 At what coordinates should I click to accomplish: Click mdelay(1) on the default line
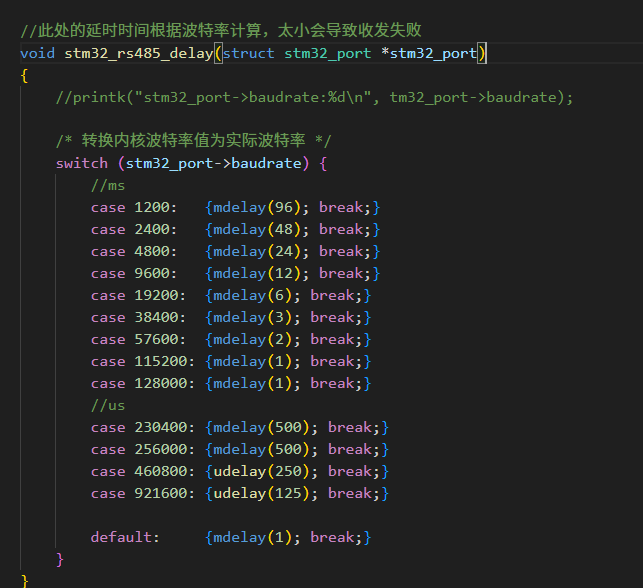point(253,538)
